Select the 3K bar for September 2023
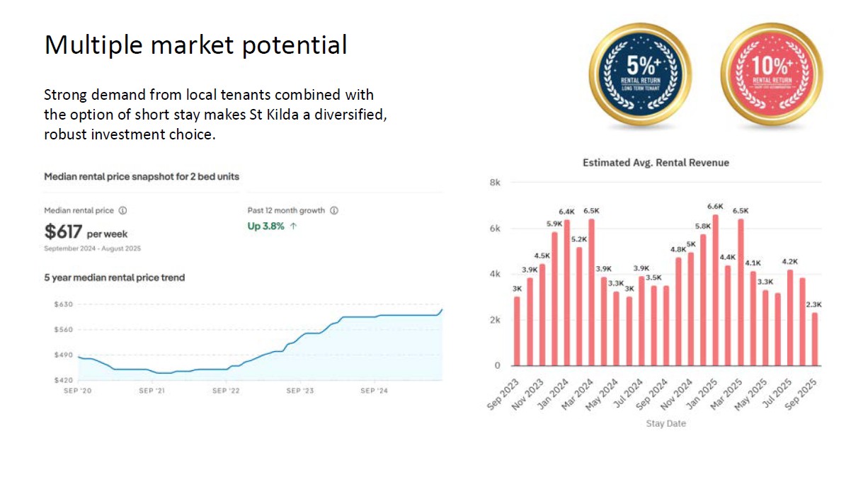Viewport: 868px width, 489px height. (518, 331)
